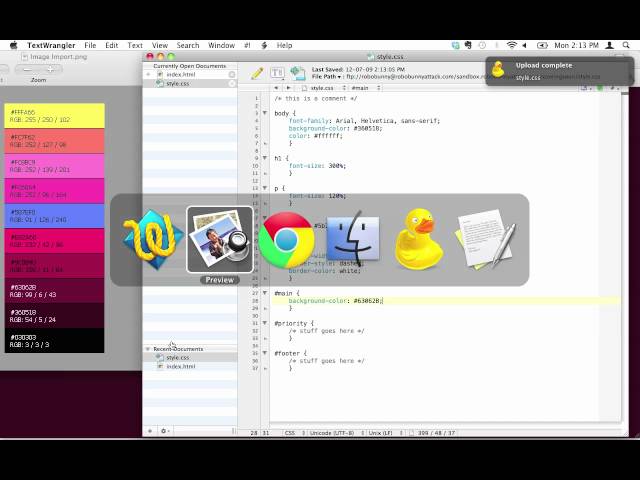The height and width of the screenshot is (480, 640).
Task: Open the Search menu
Action: [x=188, y=45]
